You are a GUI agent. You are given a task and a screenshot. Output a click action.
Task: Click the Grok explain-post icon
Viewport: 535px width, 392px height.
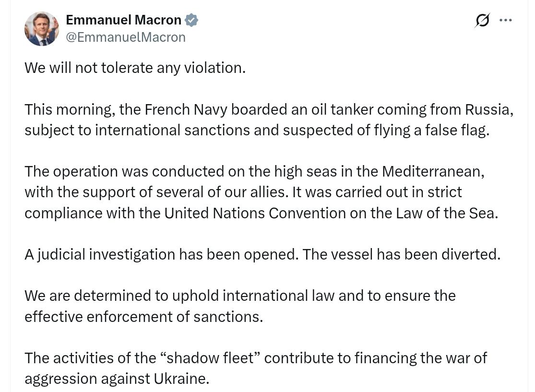tap(482, 20)
